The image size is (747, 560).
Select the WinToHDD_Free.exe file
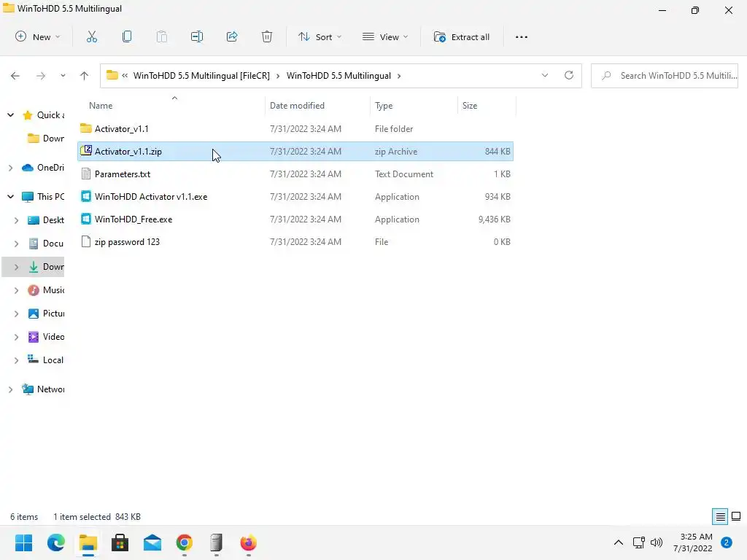coord(295,219)
